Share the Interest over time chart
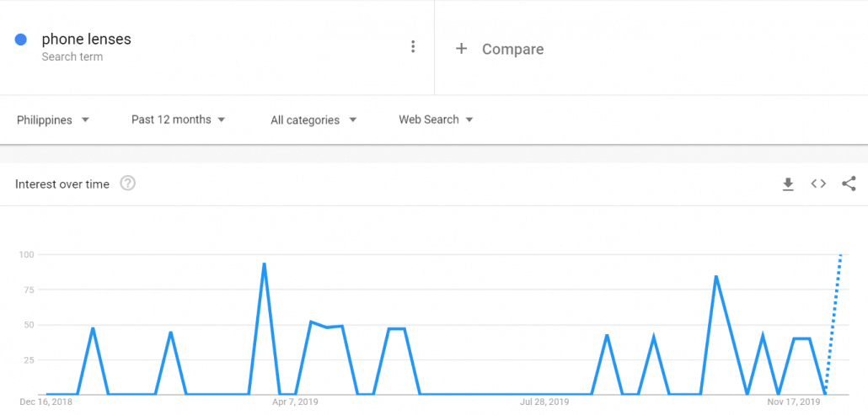868x415 pixels. pos(849,184)
